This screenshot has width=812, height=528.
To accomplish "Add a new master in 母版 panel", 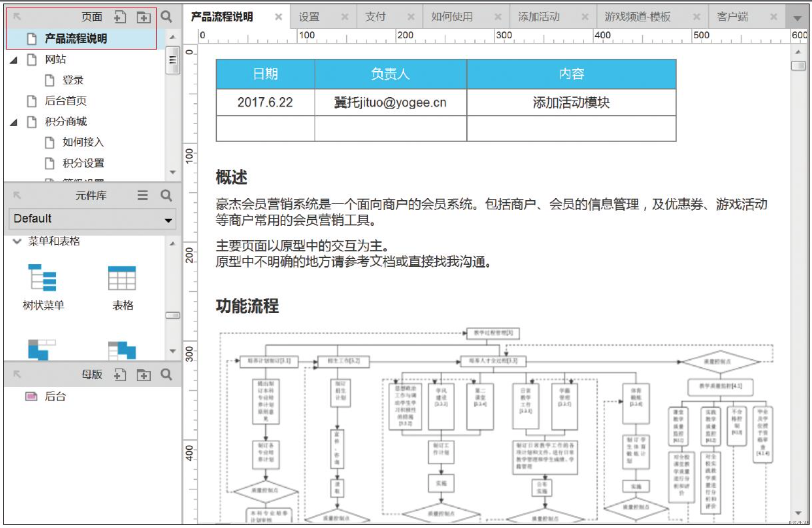I will pos(120,375).
